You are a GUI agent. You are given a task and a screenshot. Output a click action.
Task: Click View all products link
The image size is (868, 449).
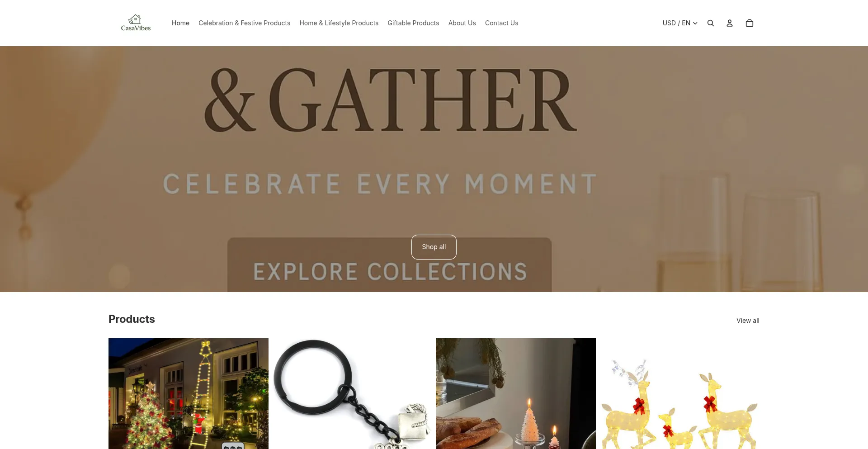748,321
